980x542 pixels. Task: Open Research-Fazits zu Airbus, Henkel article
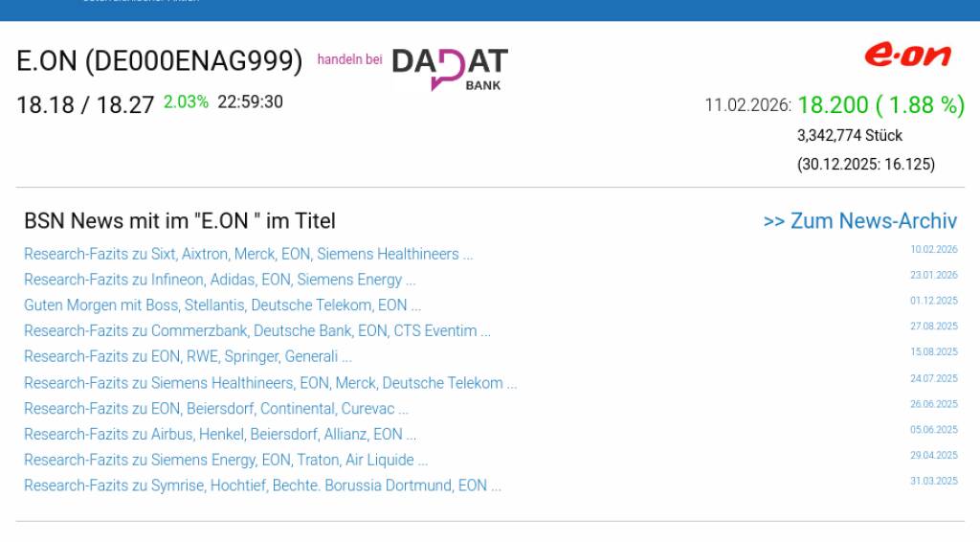pos(219,435)
